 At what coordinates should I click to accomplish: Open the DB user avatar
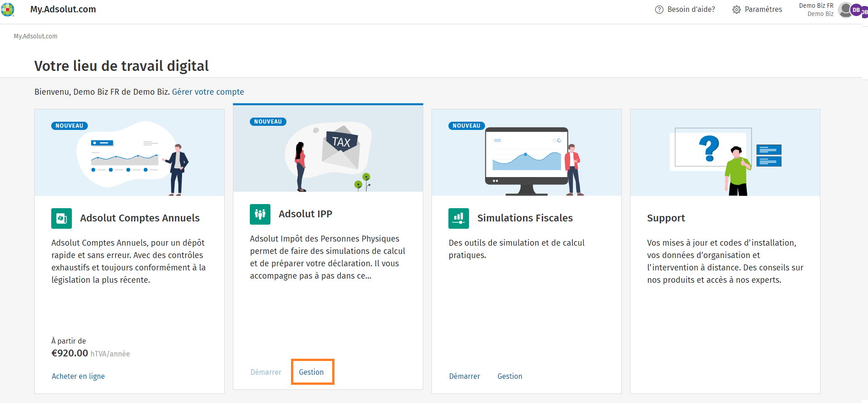[856, 10]
